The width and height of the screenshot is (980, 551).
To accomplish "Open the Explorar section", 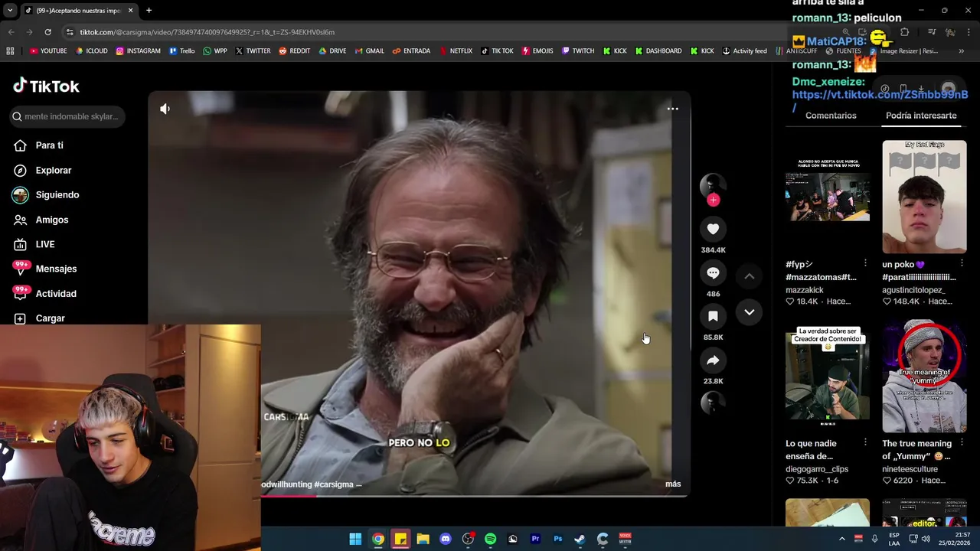I will (53, 170).
